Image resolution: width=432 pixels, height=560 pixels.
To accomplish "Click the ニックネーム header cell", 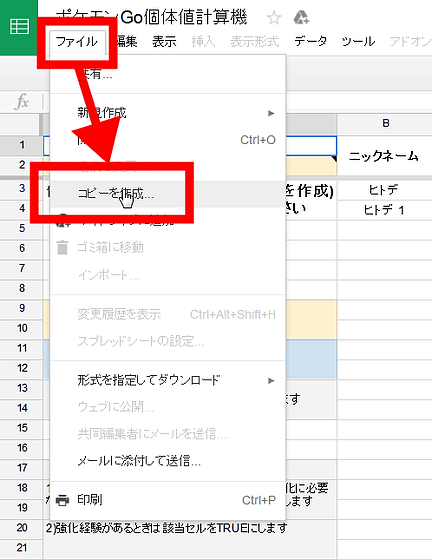I will pyautogui.click(x=385, y=156).
